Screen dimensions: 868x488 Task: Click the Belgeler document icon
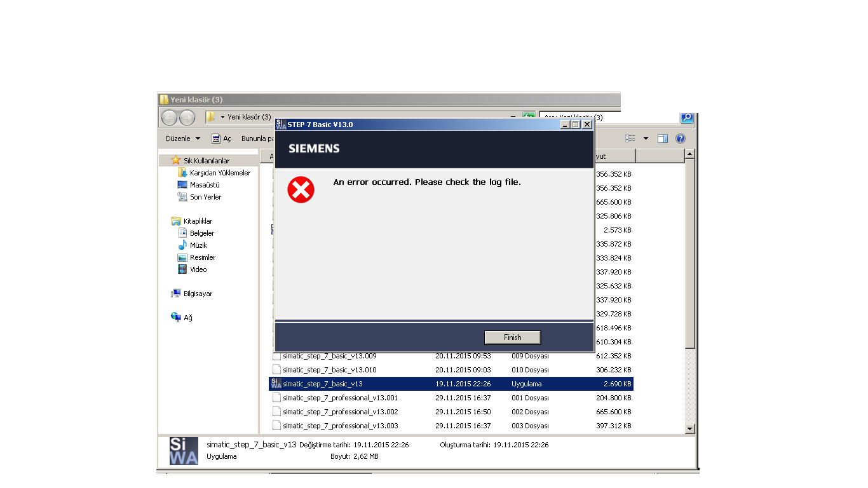point(182,233)
